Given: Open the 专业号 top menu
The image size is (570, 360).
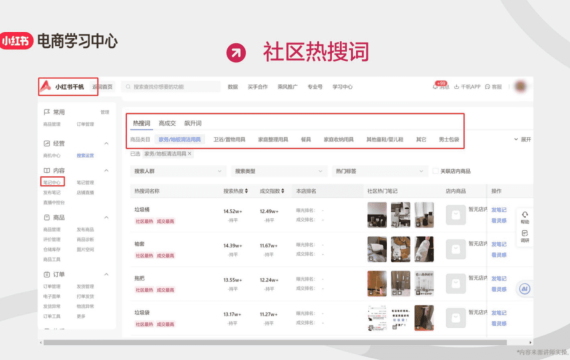Looking at the screenshot, I should point(315,87).
